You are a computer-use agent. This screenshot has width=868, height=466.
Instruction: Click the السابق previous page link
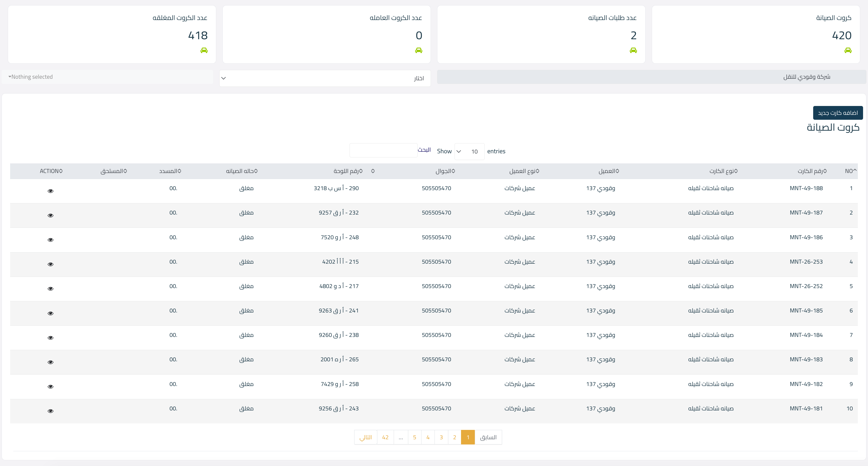tap(488, 437)
